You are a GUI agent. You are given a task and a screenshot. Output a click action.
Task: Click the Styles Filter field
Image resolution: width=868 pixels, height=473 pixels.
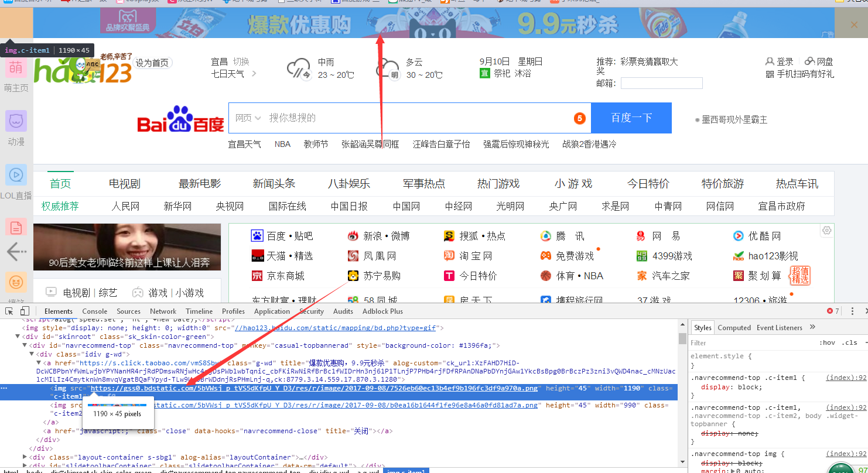coord(753,342)
